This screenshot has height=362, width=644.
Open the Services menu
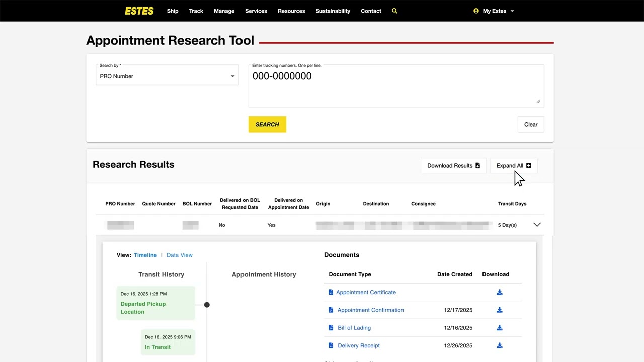[256, 11]
